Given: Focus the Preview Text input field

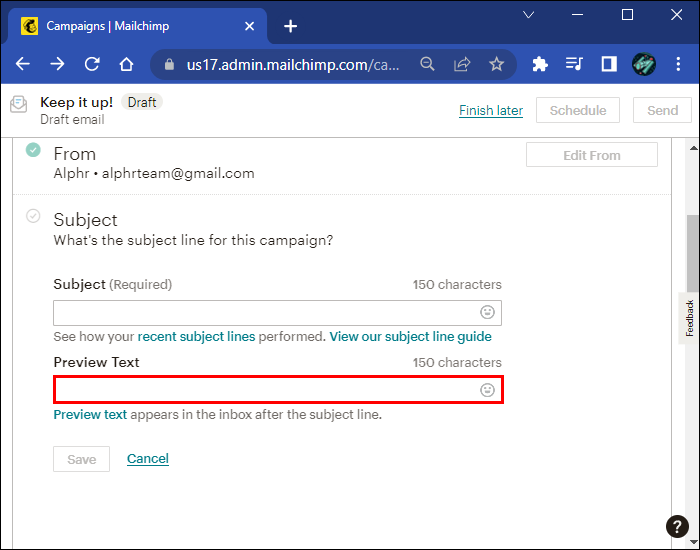Looking at the screenshot, I should coord(277,390).
